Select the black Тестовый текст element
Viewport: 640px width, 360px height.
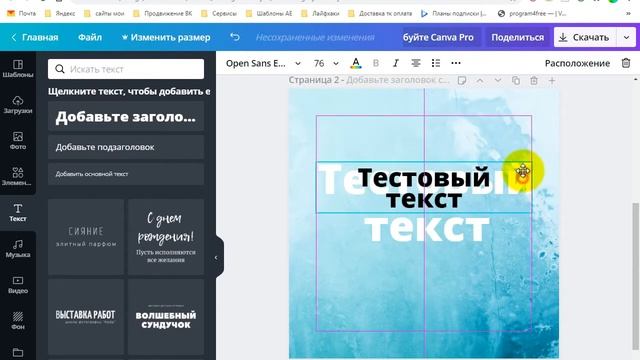pos(424,188)
